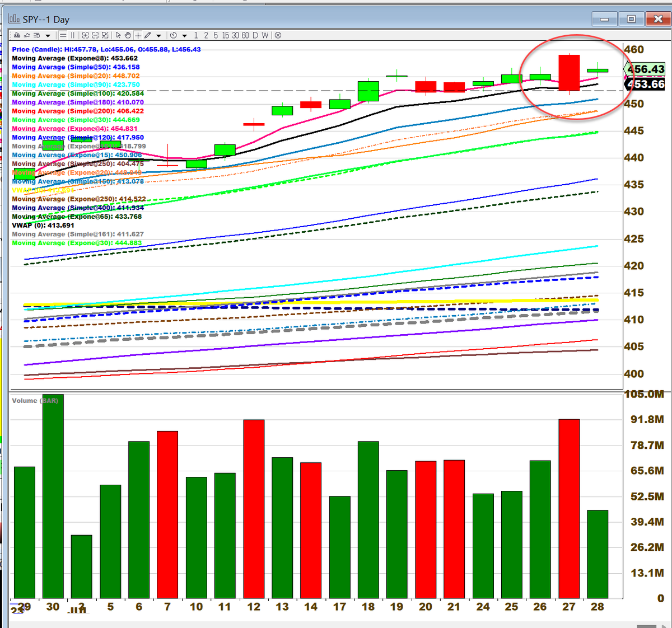Click the chart icon in the SPY title bar
Image resolution: width=672 pixels, height=628 pixels.
pos(14,18)
